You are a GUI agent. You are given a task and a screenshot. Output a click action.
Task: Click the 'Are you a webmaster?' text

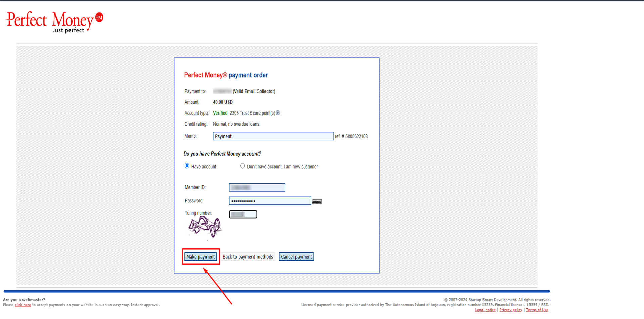24,300
